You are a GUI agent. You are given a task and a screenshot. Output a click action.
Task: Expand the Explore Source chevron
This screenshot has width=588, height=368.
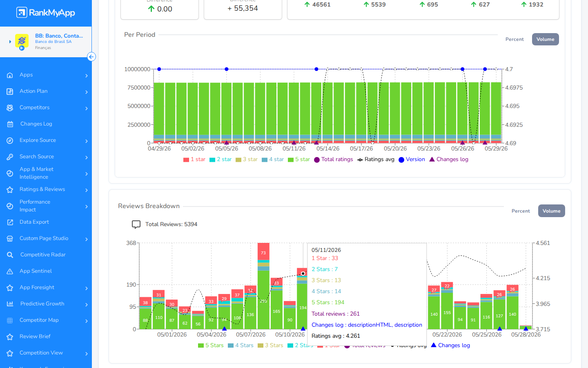(x=87, y=141)
